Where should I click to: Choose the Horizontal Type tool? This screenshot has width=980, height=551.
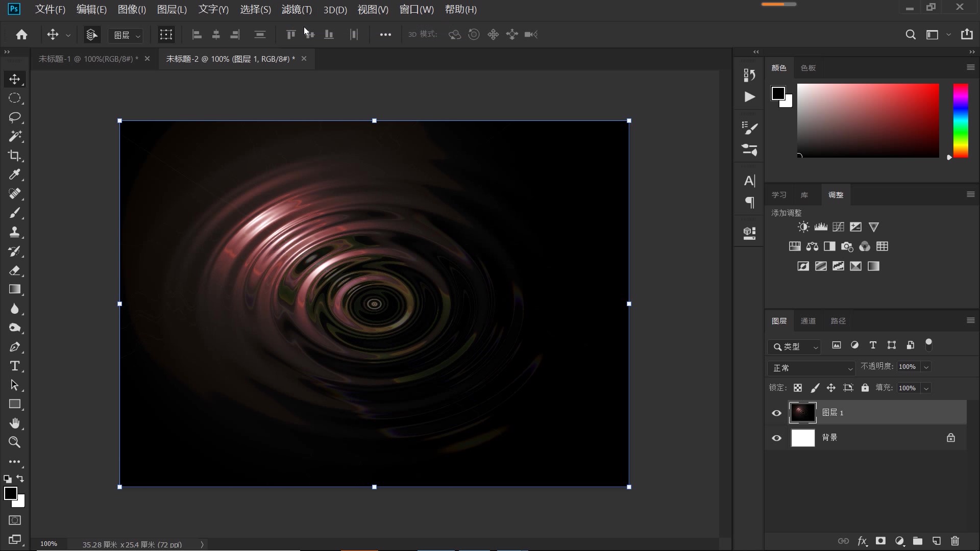(x=14, y=366)
